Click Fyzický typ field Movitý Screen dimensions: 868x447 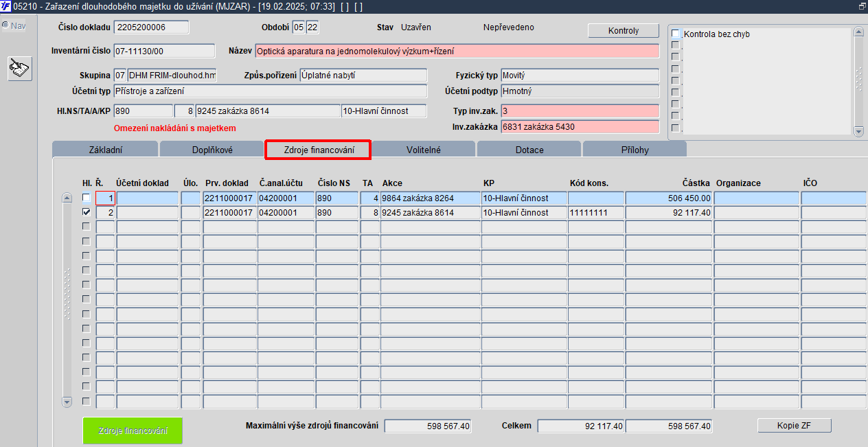tap(580, 76)
